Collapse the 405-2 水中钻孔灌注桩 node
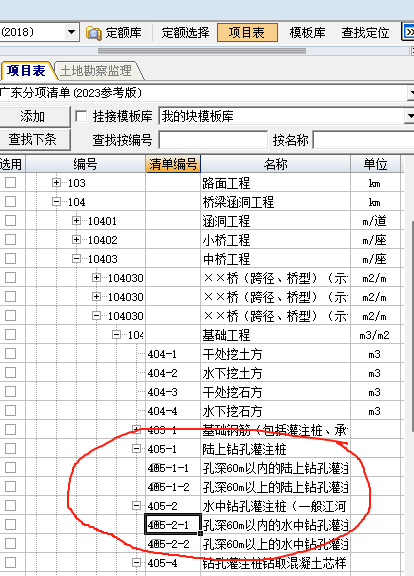This screenshot has width=414, height=576. click(136, 506)
